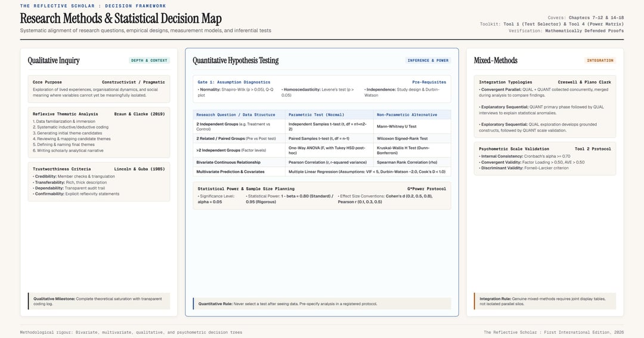The height and width of the screenshot is (338, 644).
Task: Select the '2 Related / Paired Groups' cell
Action: tap(239, 138)
